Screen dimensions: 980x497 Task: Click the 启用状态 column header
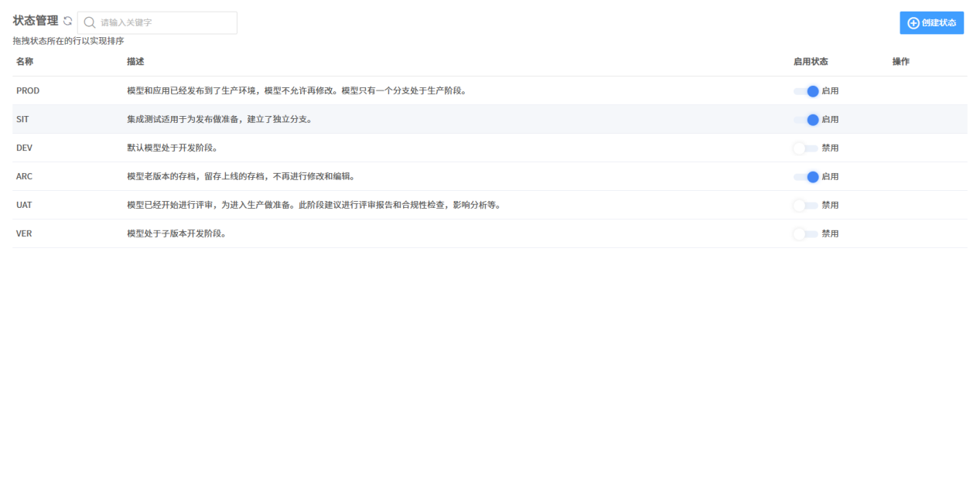(x=811, y=61)
